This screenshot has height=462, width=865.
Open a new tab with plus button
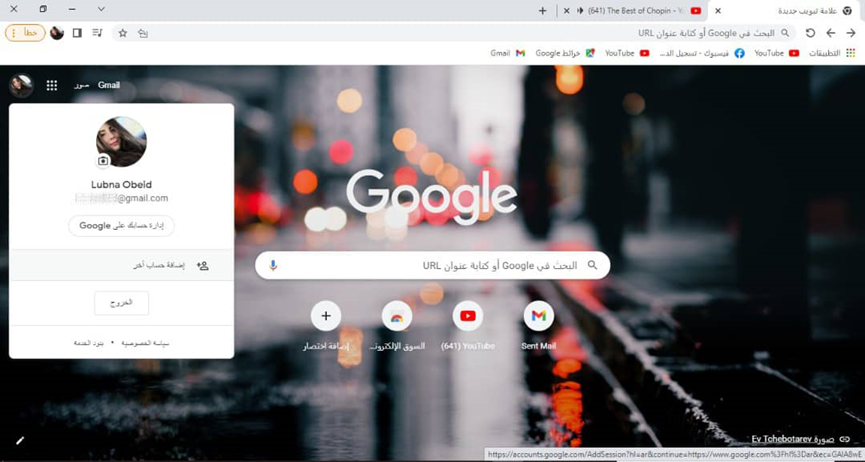542,10
